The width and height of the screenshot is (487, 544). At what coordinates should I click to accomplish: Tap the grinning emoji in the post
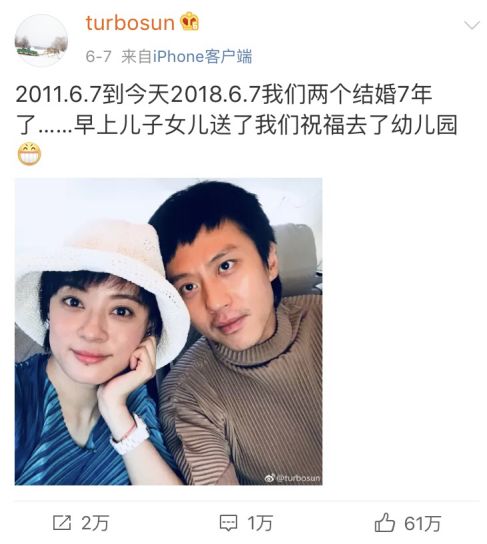[29, 154]
